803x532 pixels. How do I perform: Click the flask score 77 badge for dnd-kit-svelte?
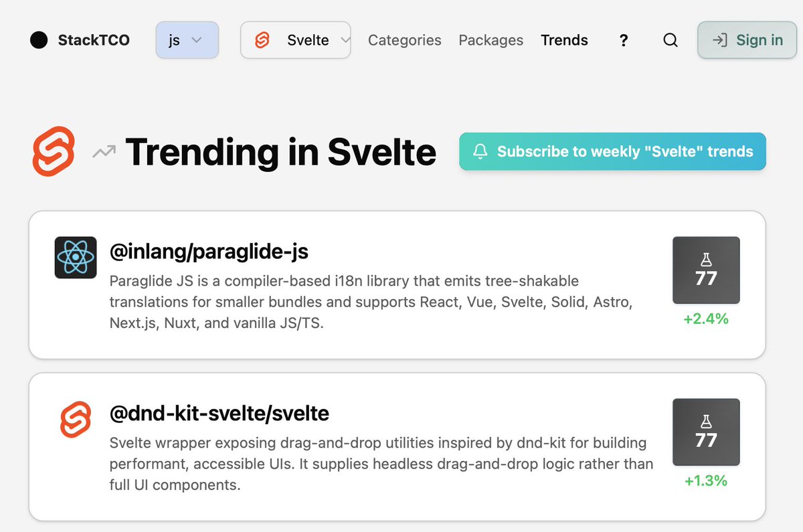click(x=706, y=432)
